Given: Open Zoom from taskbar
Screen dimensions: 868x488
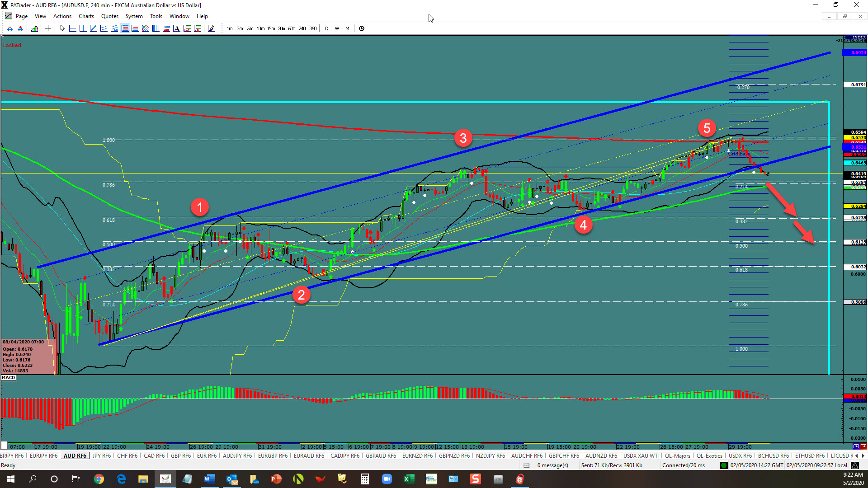Looking at the screenshot, I should (x=387, y=479).
